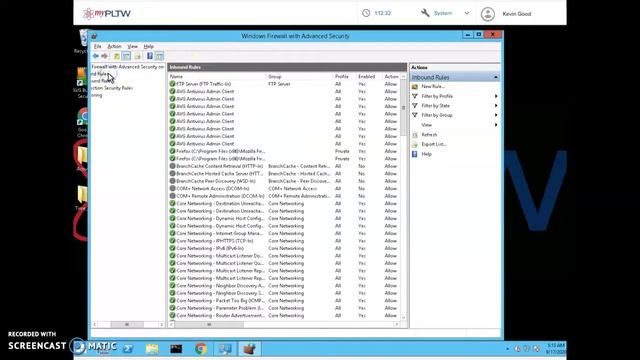The image size is (640, 360).
Task: Click New Rule... in the Actions pane
Action: pyautogui.click(x=433, y=87)
